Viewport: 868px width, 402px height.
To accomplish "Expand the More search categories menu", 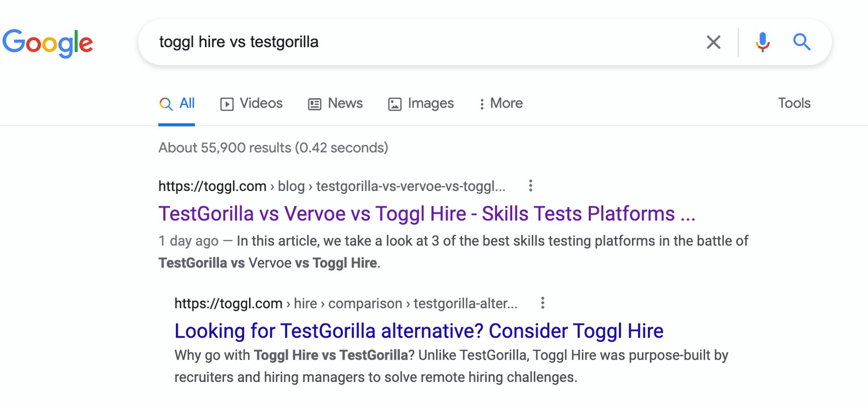I will click(501, 104).
